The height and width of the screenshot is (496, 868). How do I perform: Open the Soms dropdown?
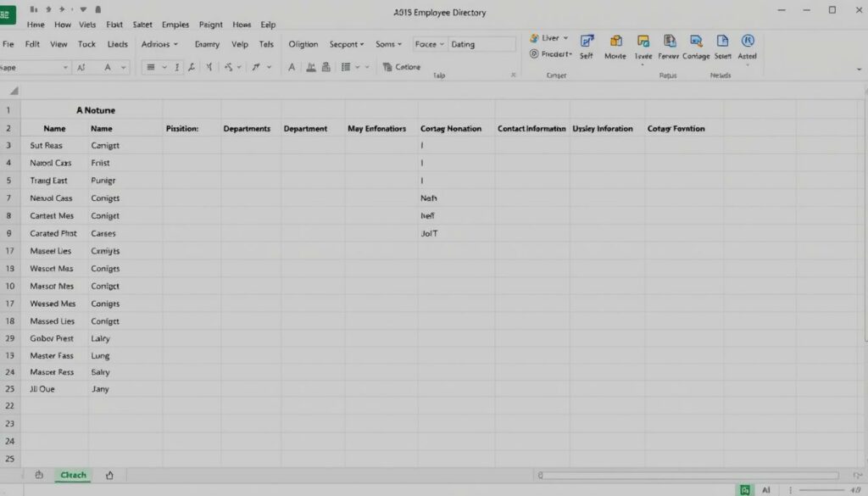click(x=388, y=44)
